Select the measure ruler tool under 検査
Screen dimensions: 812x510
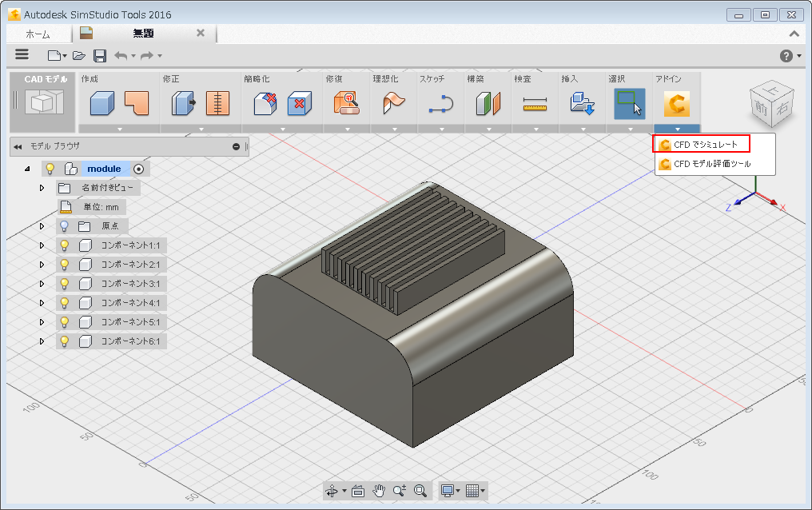(535, 104)
